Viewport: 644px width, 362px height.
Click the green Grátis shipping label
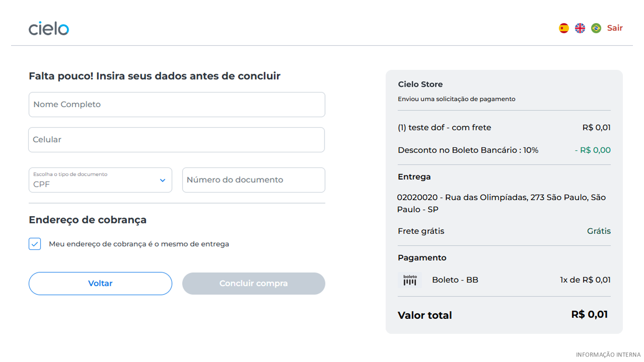click(599, 231)
